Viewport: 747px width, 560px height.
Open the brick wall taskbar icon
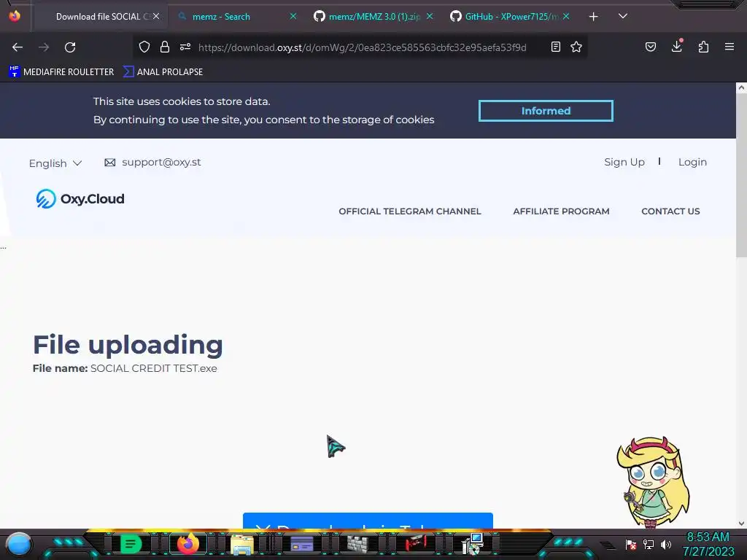[357, 544]
